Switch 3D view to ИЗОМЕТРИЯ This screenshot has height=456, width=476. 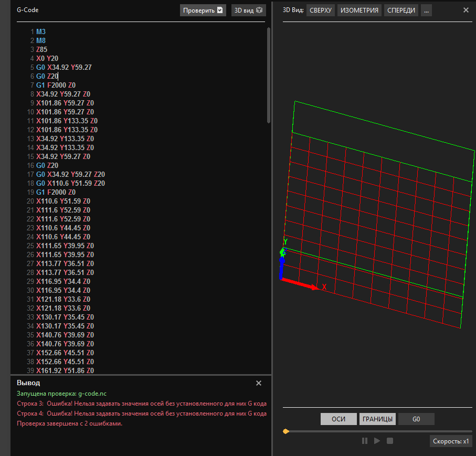pyautogui.click(x=359, y=10)
